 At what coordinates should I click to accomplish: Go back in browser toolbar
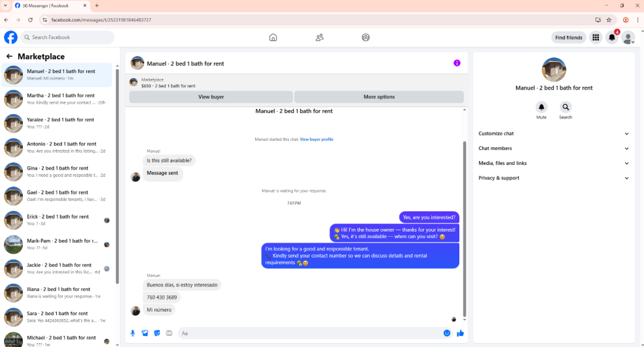pyautogui.click(x=6, y=20)
